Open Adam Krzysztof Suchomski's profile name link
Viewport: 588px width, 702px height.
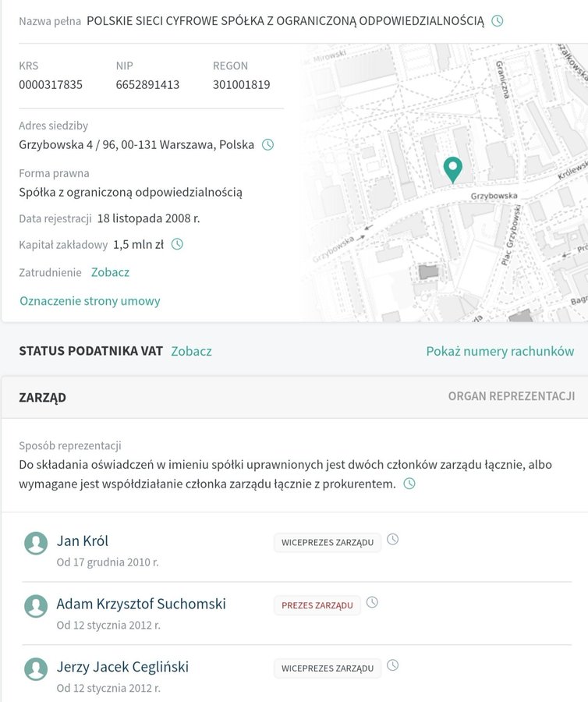click(x=141, y=604)
